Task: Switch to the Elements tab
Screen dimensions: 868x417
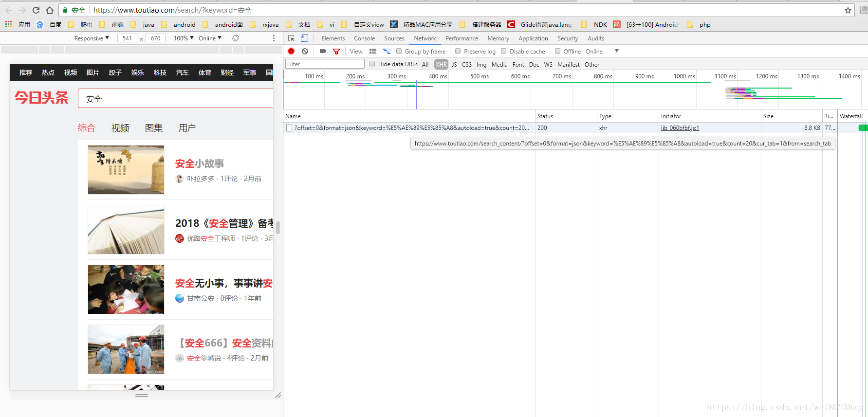Action: [333, 38]
